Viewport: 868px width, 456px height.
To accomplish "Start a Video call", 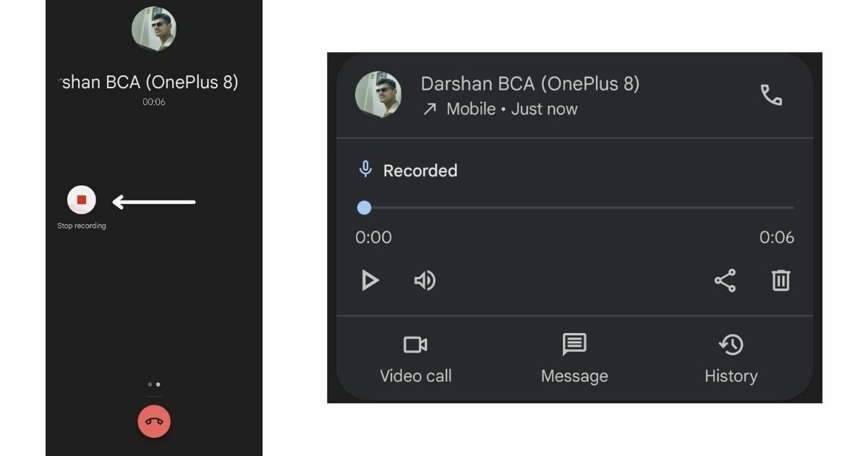I will point(415,359).
